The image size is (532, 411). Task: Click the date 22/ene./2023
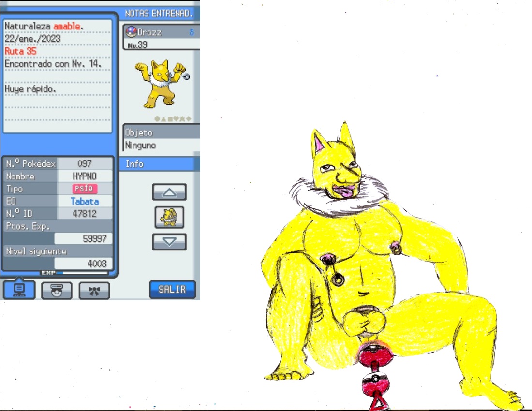coord(32,39)
